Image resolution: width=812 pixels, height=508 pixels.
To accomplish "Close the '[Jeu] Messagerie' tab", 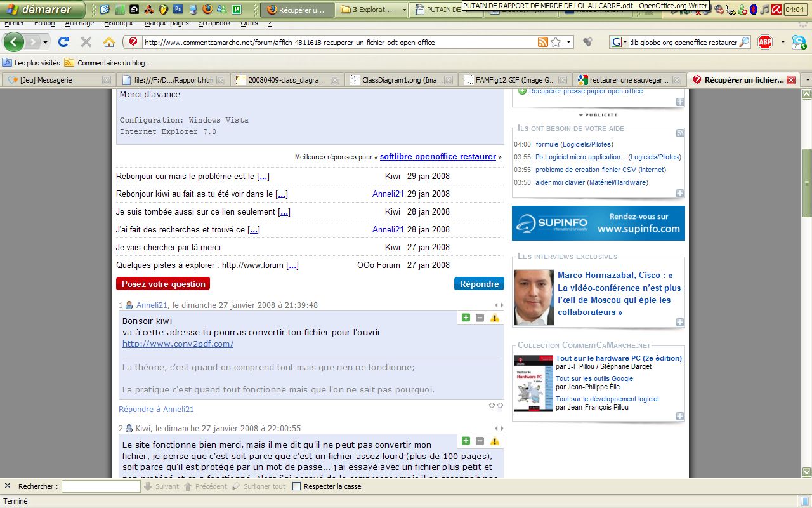I will tap(107, 80).
